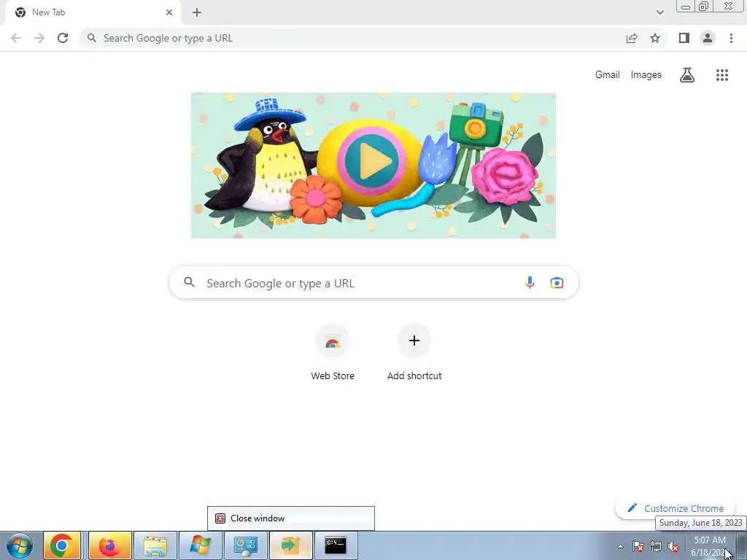Open the Windows Start button

[20, 545]
